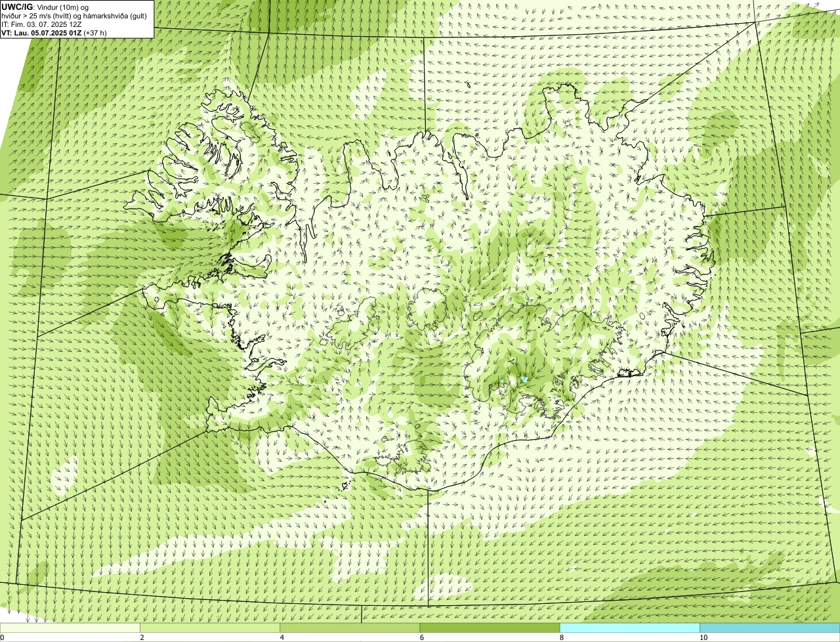The width and height of the screenshot is (840, 642).
Task: Click the legend scale label "0"
Action: coord(3,637)
